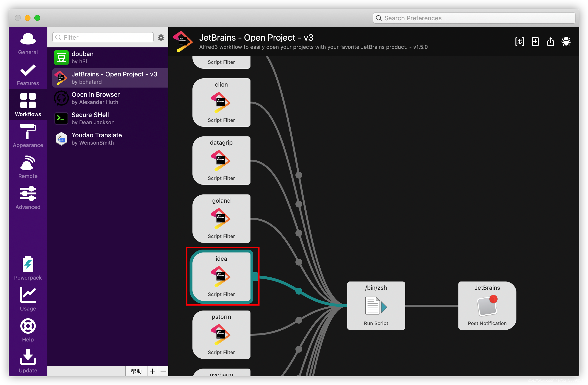Click the workflow title text
The image size is (588, 385).
(256, 37)
